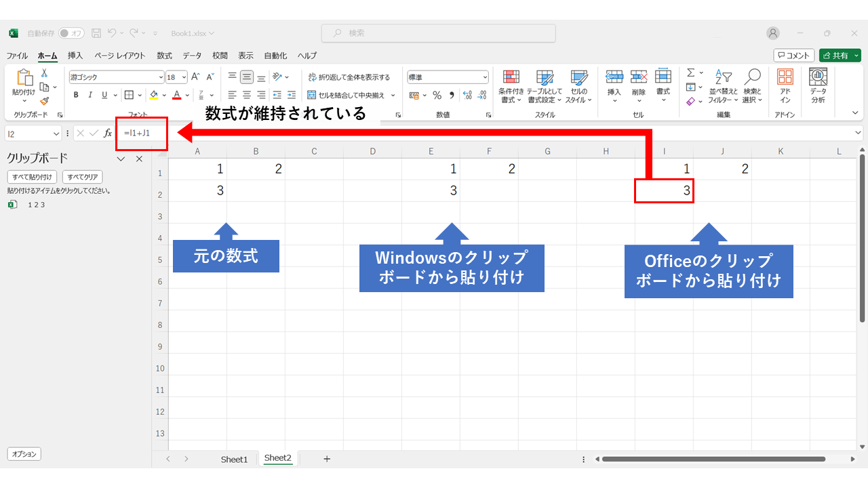Toggle 折り返して全体を表示する
The width and height of the screenshot is (868, 488).
click(x=349, y=77)
